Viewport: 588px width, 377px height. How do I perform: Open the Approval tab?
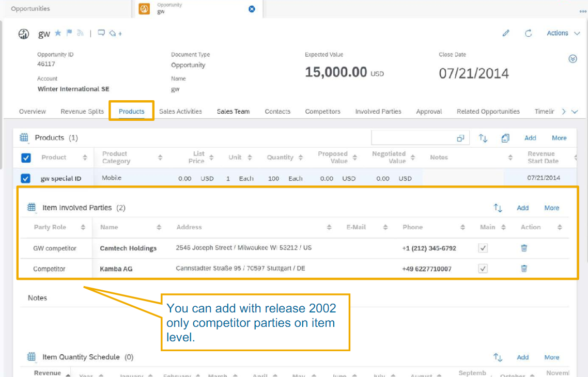[429, 112]
